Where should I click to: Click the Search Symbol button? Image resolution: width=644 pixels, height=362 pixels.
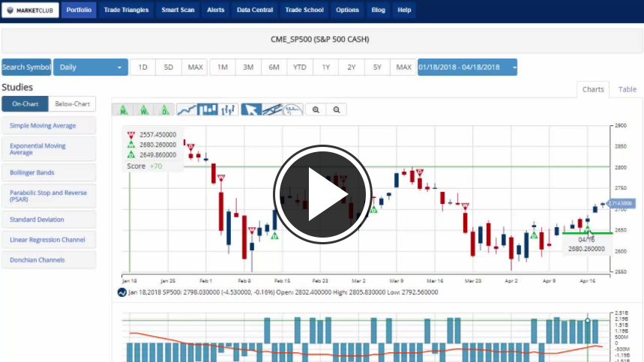pos(26,67)
